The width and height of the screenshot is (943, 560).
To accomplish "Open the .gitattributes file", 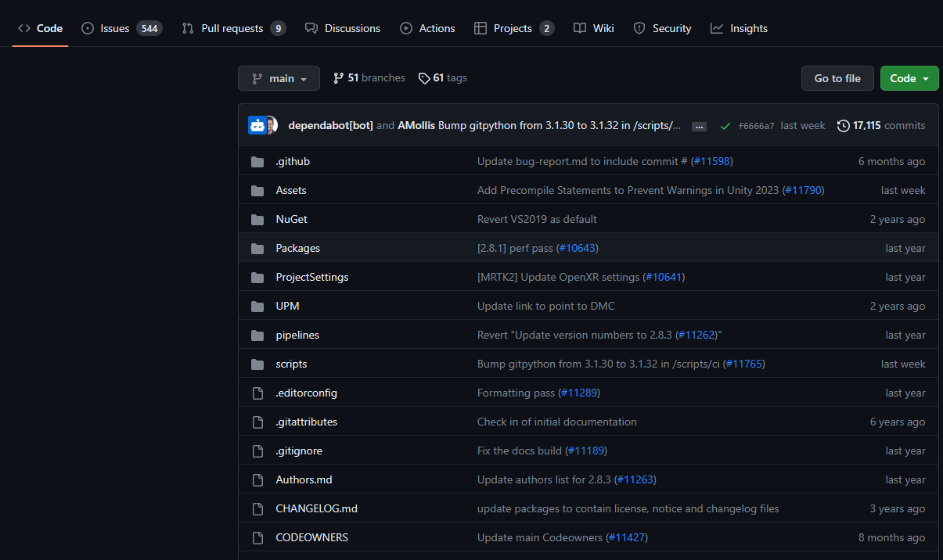I will point(307,422).
